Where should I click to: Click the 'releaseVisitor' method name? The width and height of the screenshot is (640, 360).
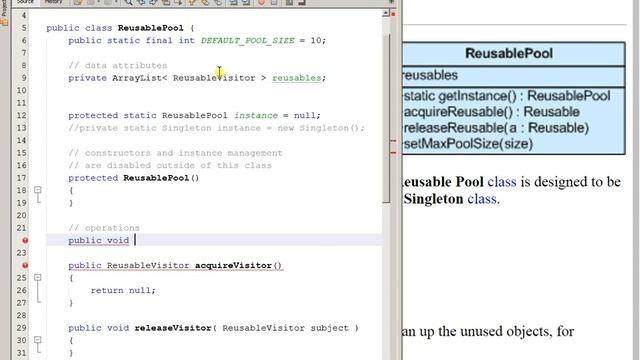tap(173, 328)
